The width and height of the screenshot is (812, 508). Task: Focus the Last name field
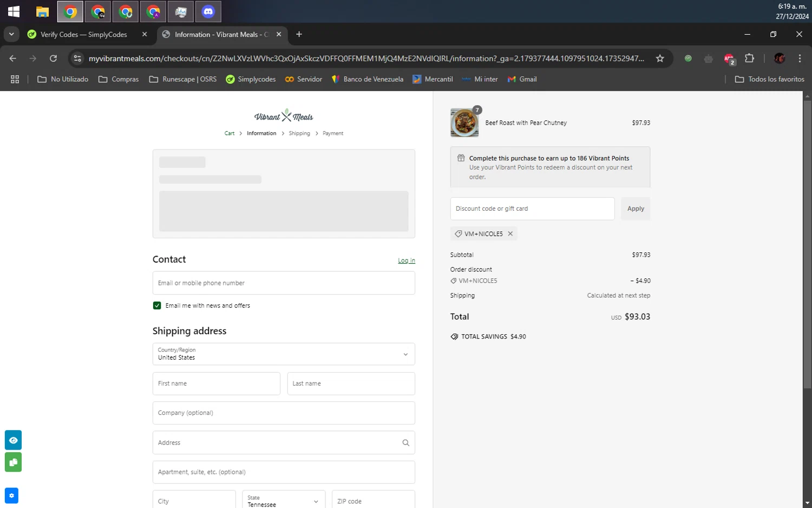pyautogui.click(x=351, y=383)
